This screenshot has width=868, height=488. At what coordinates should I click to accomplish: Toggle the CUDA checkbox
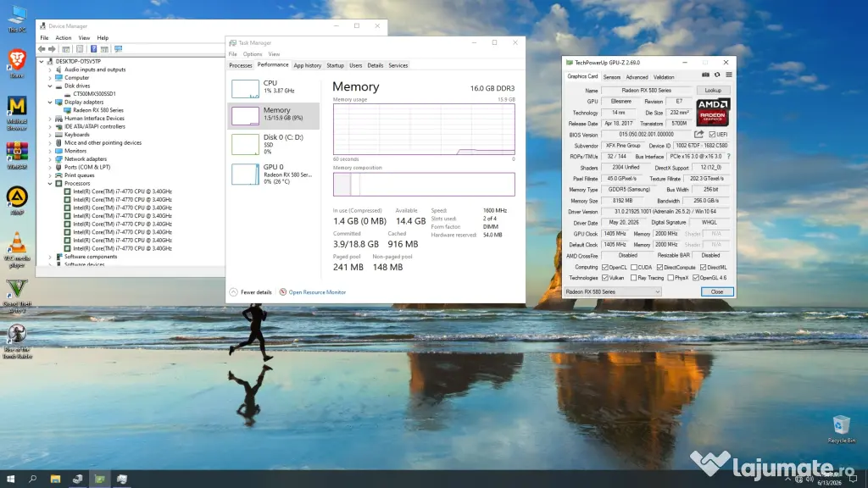click(x=633, y=267)
